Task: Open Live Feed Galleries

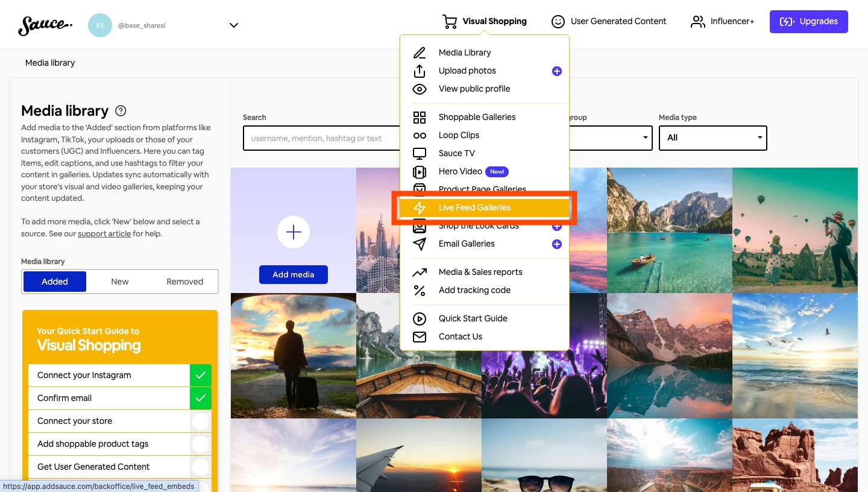Action: [485, 207]
